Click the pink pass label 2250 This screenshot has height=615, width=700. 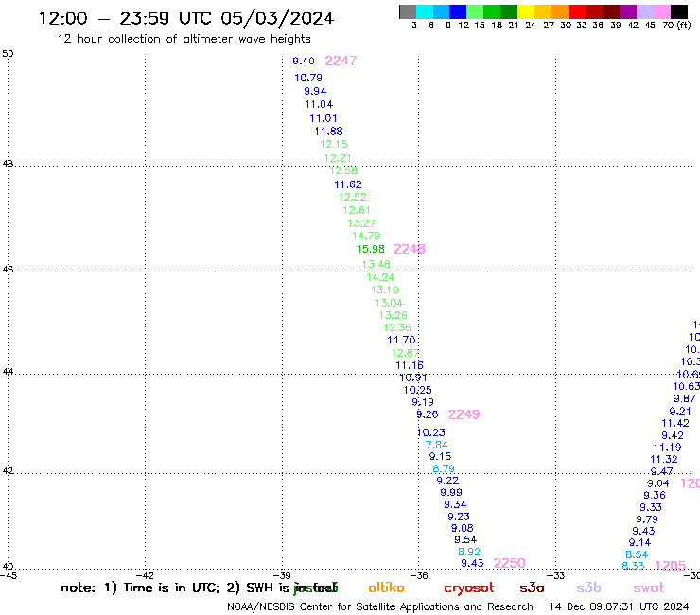point(509,563)
